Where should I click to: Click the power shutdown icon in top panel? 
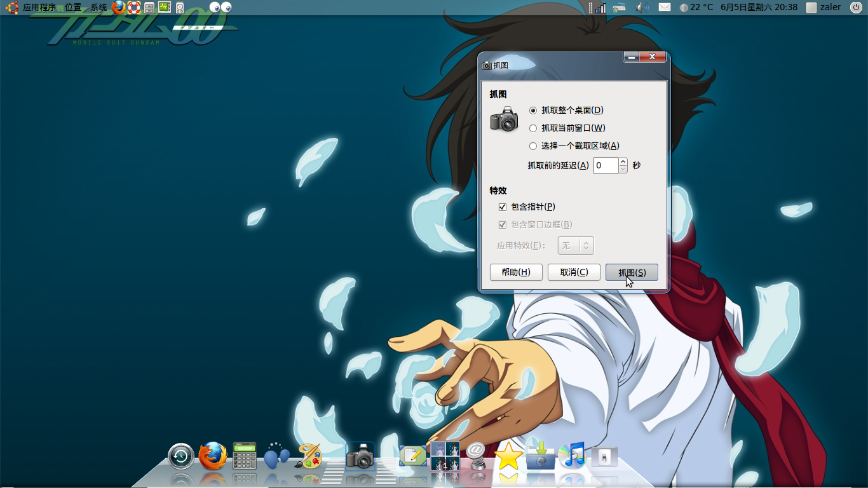point(855,8)
